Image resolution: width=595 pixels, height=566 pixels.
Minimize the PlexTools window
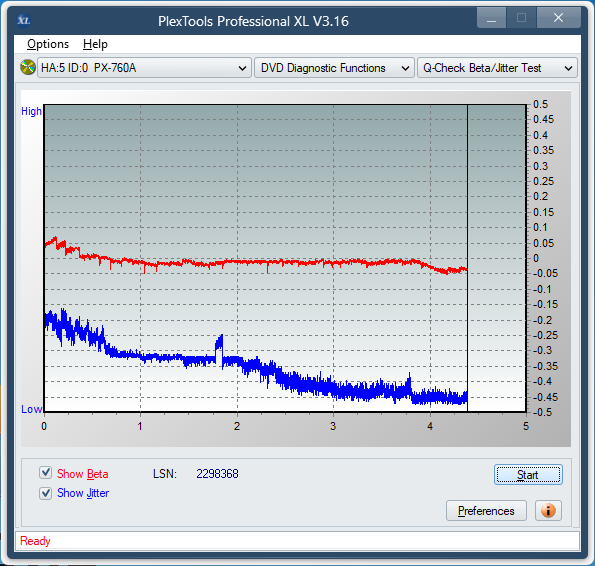[x=491, y=18]
